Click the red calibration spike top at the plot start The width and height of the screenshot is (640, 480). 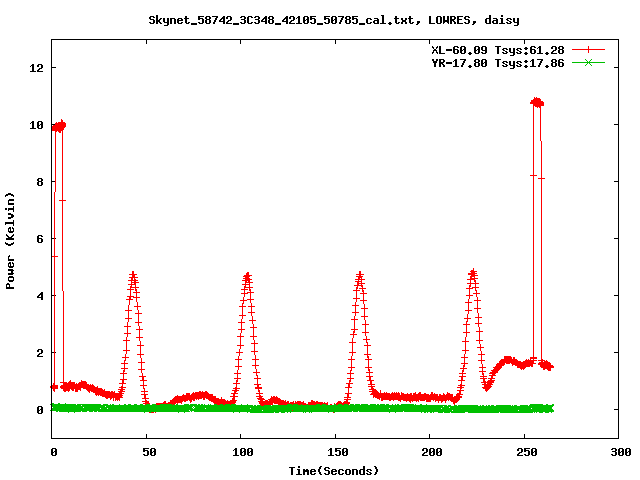tap(59, 126)
